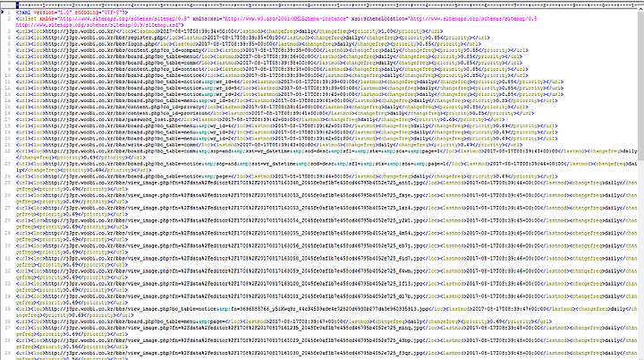
Task: Click the XML declaration on line 1
Action: click(x=72, y=13)
